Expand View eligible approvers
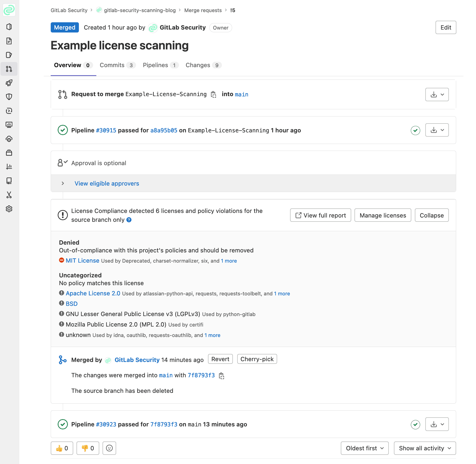 pos(107,183)
